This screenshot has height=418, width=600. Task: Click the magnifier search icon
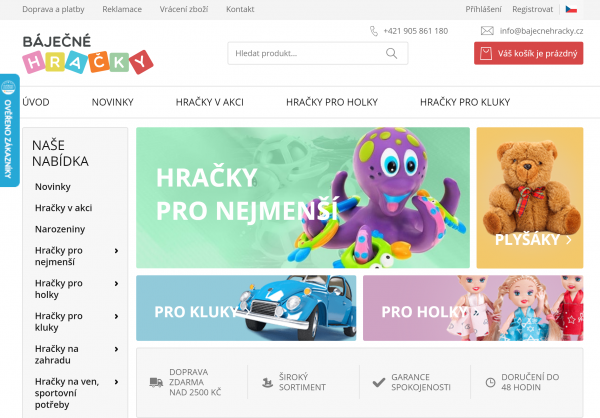pyautogui.click(x=391, y=53)
